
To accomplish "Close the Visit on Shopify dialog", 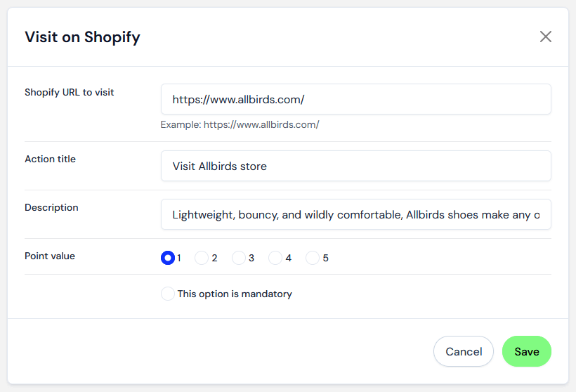I will click(546, 37).
